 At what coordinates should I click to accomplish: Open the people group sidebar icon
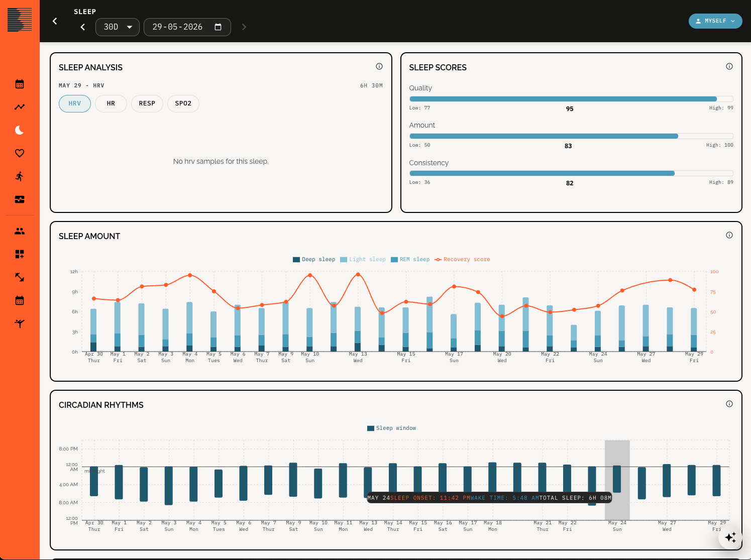pyautogui.click(x=20, y=231)
